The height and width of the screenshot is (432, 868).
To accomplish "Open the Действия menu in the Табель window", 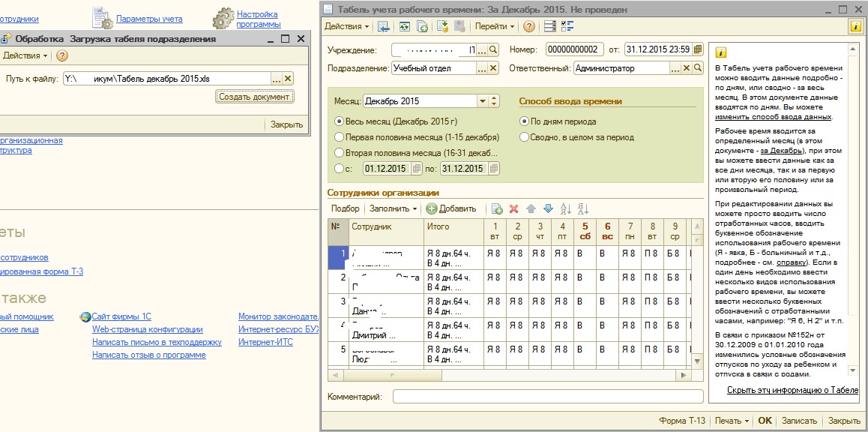I will coord(346,26).
